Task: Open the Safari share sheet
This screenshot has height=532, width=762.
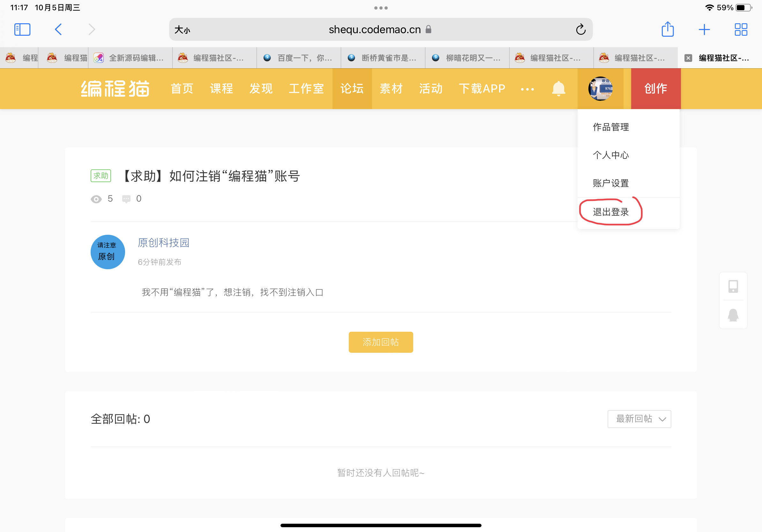Action: point(668,29)
